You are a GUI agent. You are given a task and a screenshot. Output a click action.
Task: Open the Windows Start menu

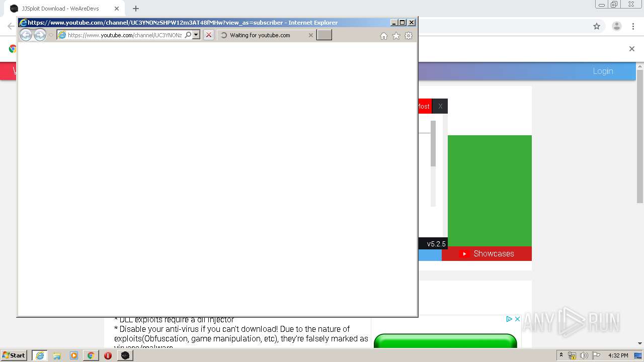(14, 355)
